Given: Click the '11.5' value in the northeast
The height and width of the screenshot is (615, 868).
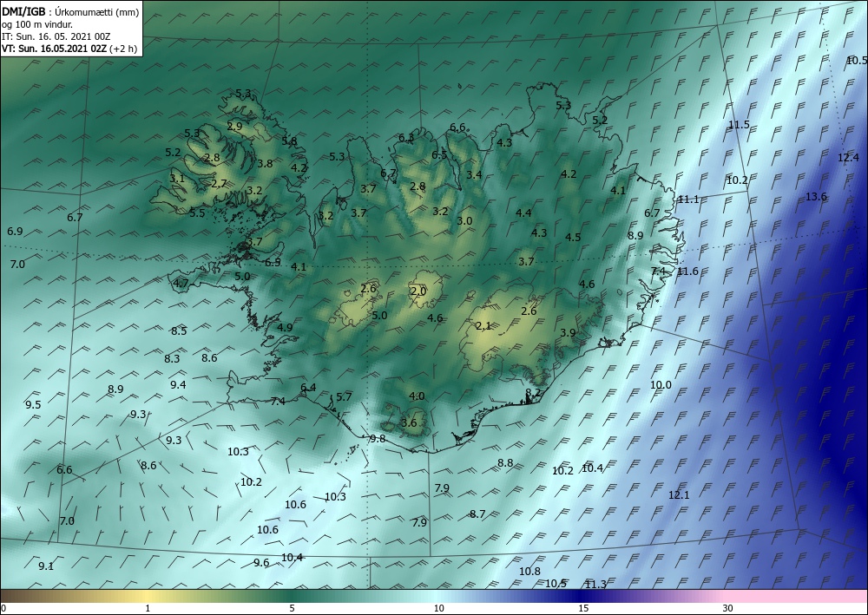Looking at the screenshot, I should (739, 124).
